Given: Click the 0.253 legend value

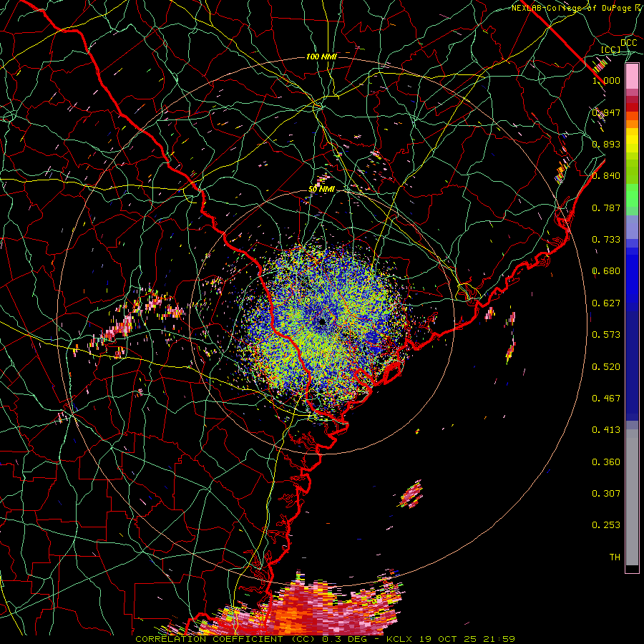Looking at the screenshot, I should coord(606,525).
